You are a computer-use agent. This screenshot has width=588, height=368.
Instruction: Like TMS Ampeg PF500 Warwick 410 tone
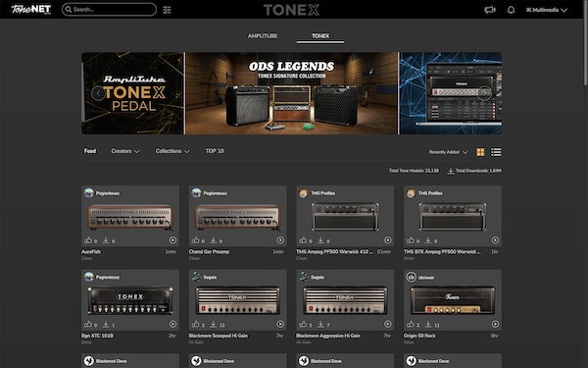click(x=303, y=240)
